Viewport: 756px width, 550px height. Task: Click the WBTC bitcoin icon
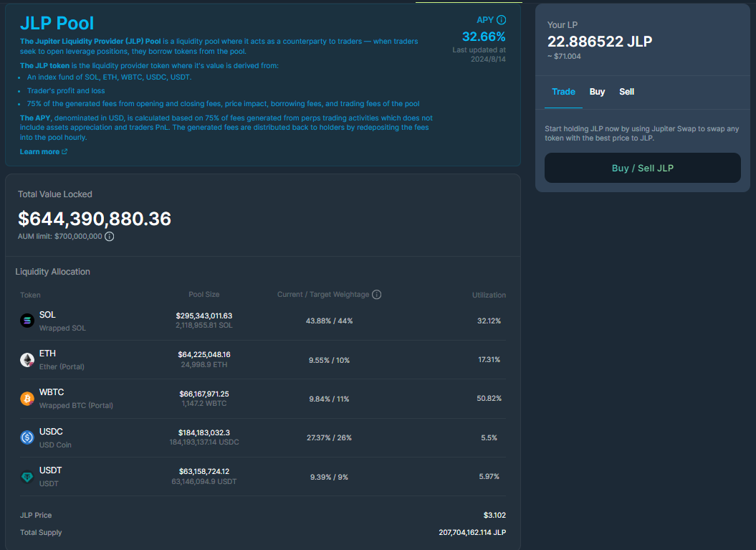point(27,399)
